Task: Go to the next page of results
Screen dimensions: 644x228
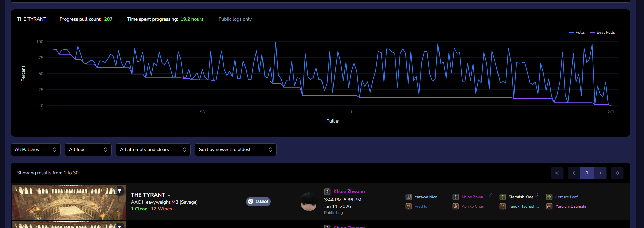Action: pos(600,173)
